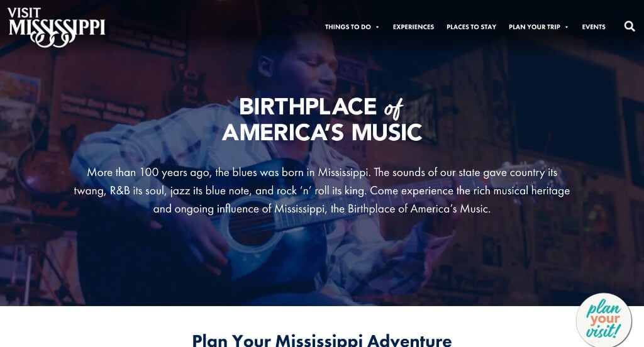Click the Birthplace of America's Music headline
The width and height of the screenshot is (644, 347).
321,119
